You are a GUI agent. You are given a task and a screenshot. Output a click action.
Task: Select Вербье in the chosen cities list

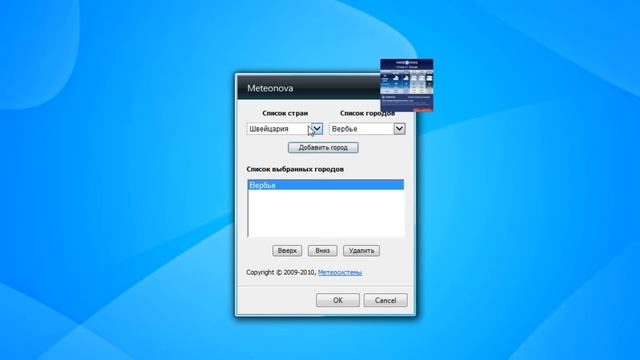[x=326, y=185]
